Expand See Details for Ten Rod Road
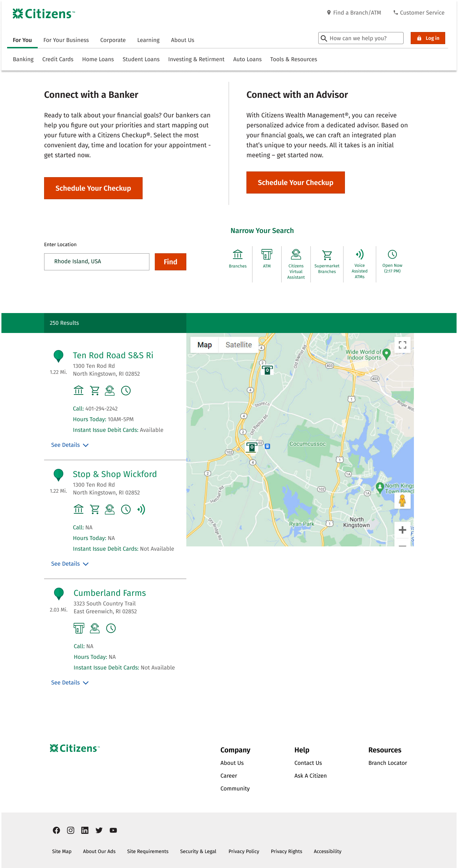Viewport: 458px width, 868px height. 70,445
